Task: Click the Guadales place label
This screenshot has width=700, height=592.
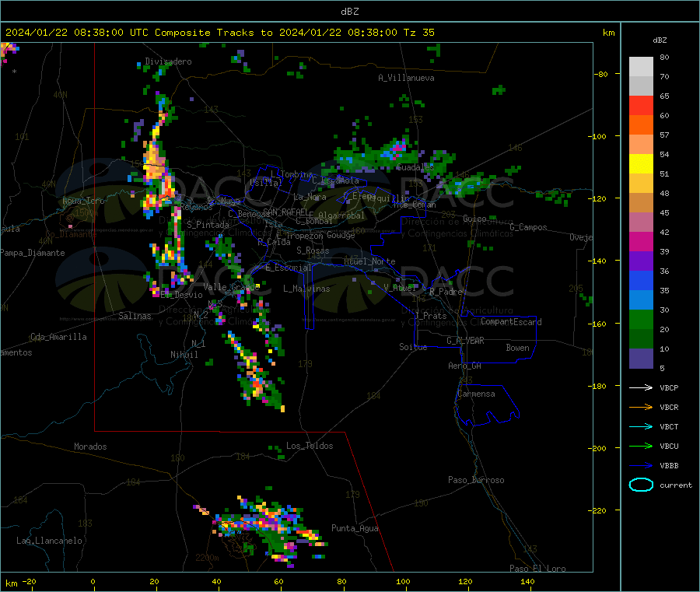Action: pos(415,167)
